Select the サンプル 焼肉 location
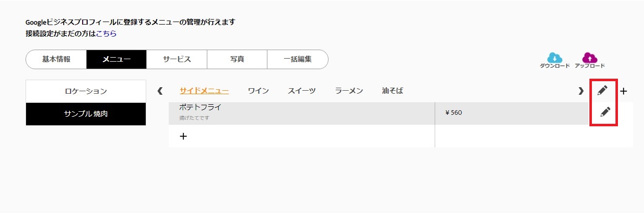Image resolution: width=644 pixels, height=213 pixels. tap(86, 114)
